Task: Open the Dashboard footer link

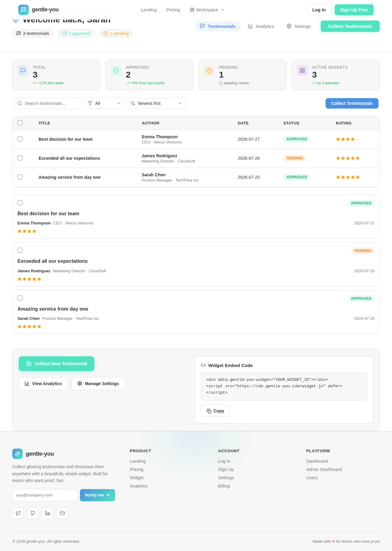Action: coord(317,461)
